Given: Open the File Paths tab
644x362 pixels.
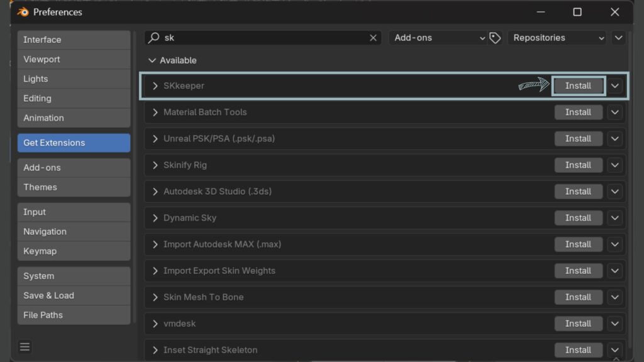Looking at the screenshot, I should [x=74, y=315].
